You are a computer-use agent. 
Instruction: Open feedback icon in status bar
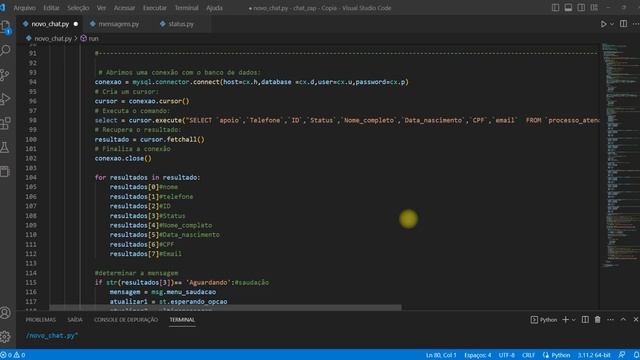click(622, 355)
